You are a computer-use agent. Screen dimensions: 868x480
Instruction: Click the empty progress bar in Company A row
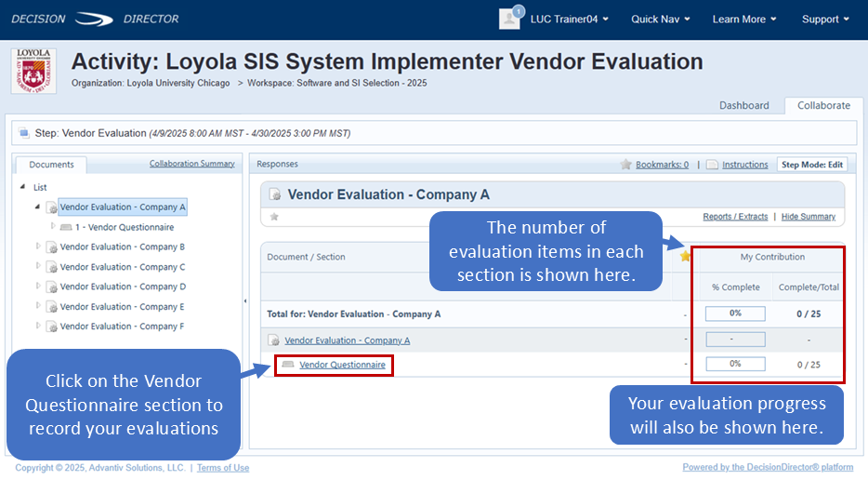pyautogui.click(x=735, y=340)
